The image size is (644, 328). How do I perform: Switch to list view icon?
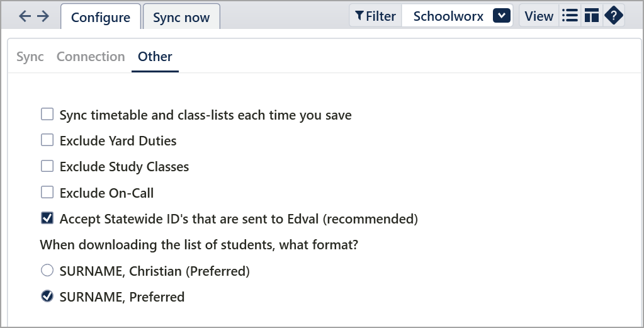point(570,16)
